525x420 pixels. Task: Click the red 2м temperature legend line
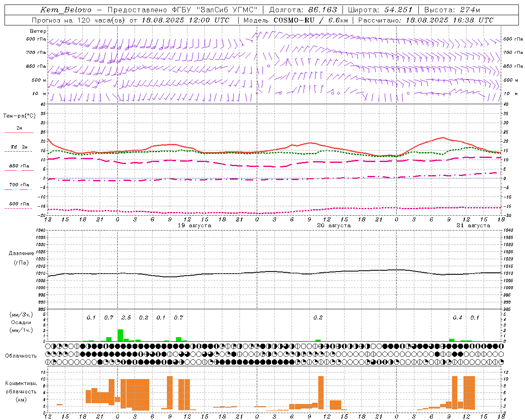point(19,133)
